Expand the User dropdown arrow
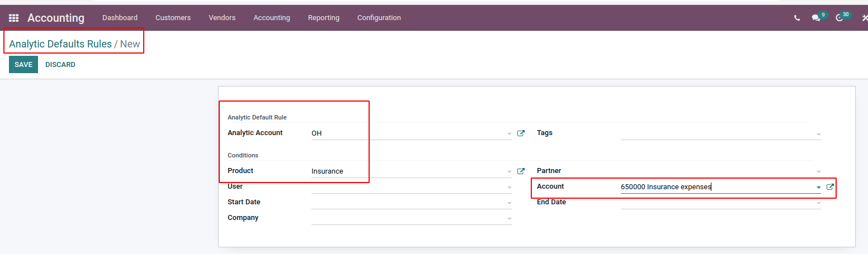This screenshot has width=868, height=254. coord(509,188)
